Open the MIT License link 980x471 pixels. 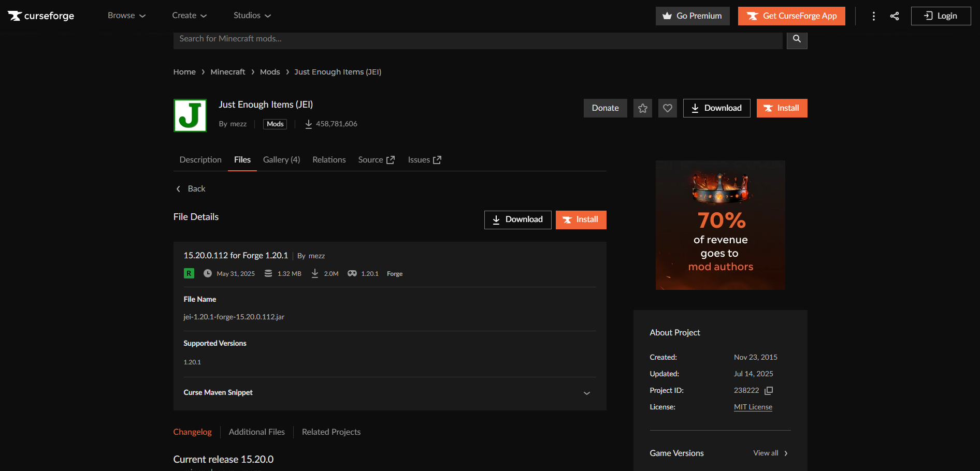point(753,407)
